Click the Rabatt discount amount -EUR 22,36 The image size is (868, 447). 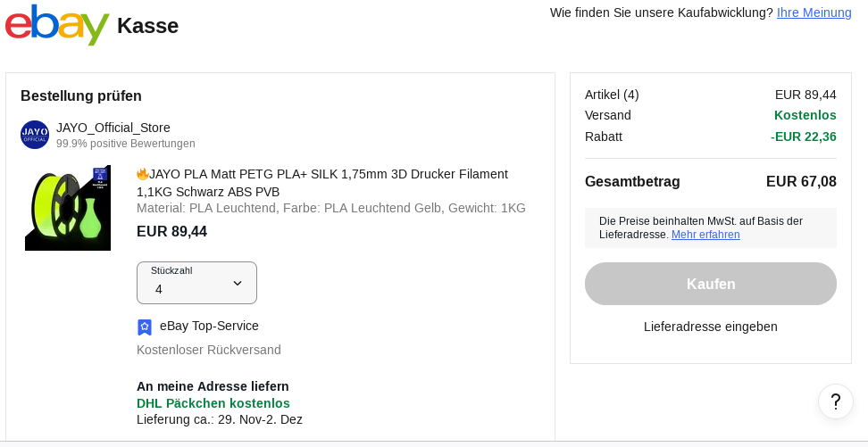[x=803, y=137]
